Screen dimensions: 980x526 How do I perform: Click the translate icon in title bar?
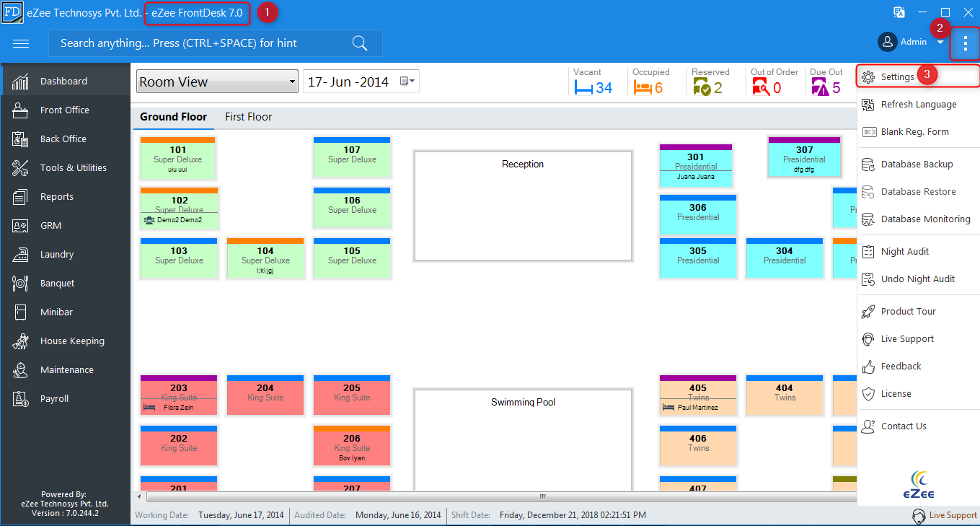(899, 12)
